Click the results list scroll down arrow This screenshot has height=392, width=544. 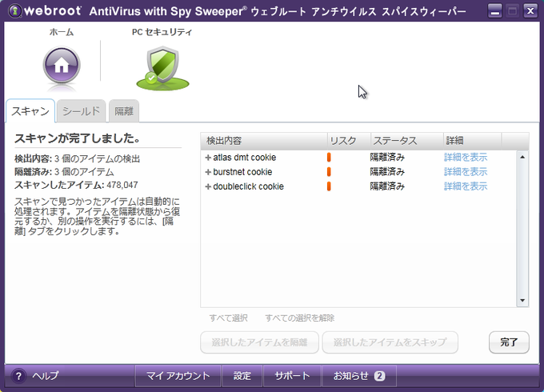pos(522,301)
